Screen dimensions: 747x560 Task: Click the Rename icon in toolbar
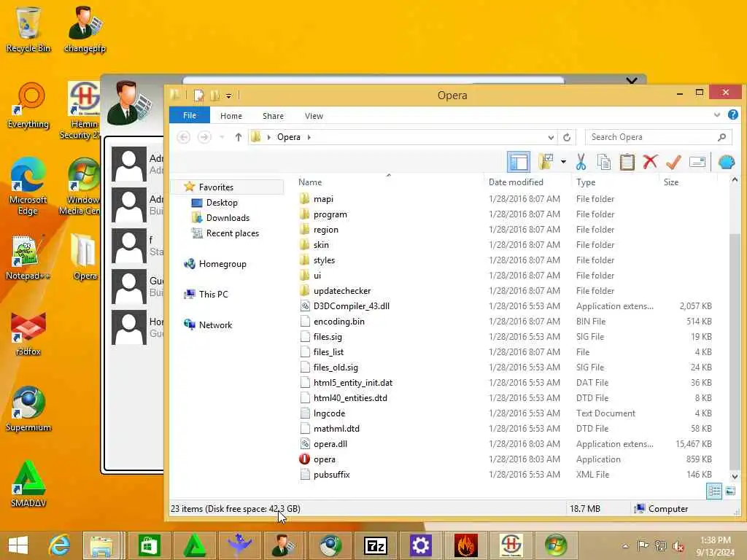click(697, 162)
